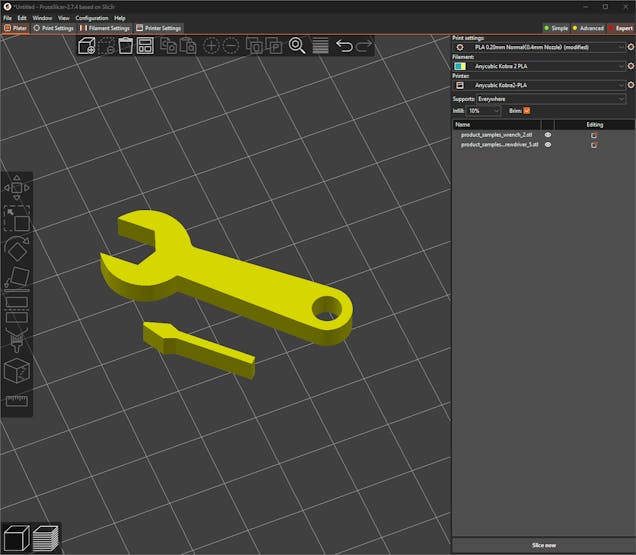
Task: Click the Add model cube icon
Action: tap(86, 46)
